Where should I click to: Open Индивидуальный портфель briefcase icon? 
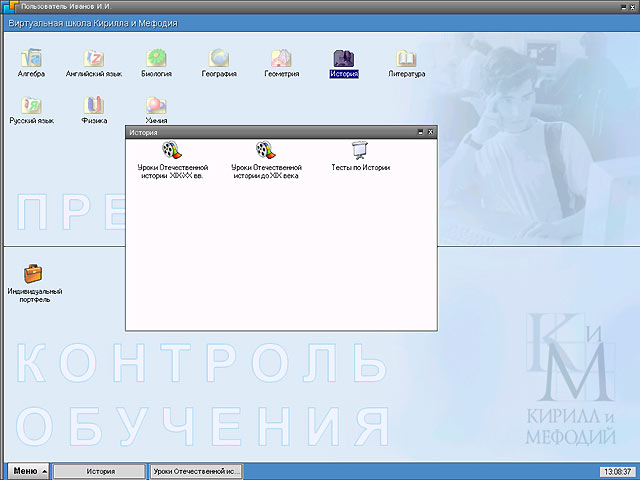35,273
